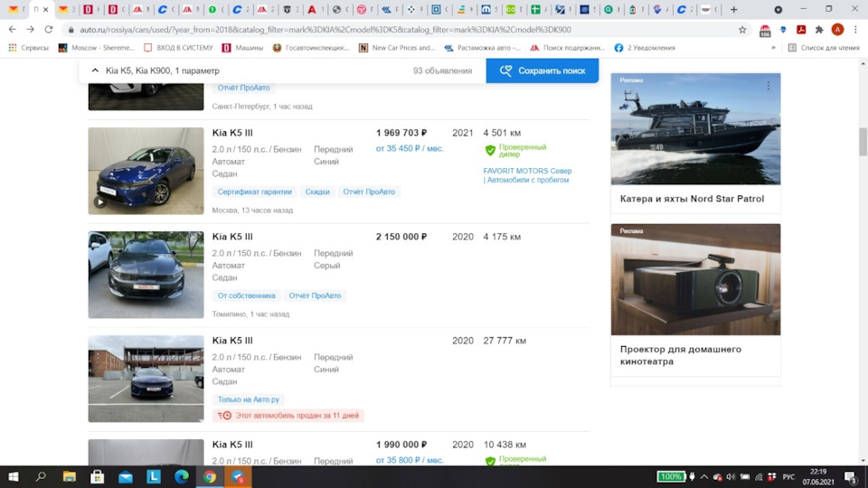Open the blue Kia K5 photo thumbnail
The height and width of the screenshot is (488, 868).
coord(146,171)
